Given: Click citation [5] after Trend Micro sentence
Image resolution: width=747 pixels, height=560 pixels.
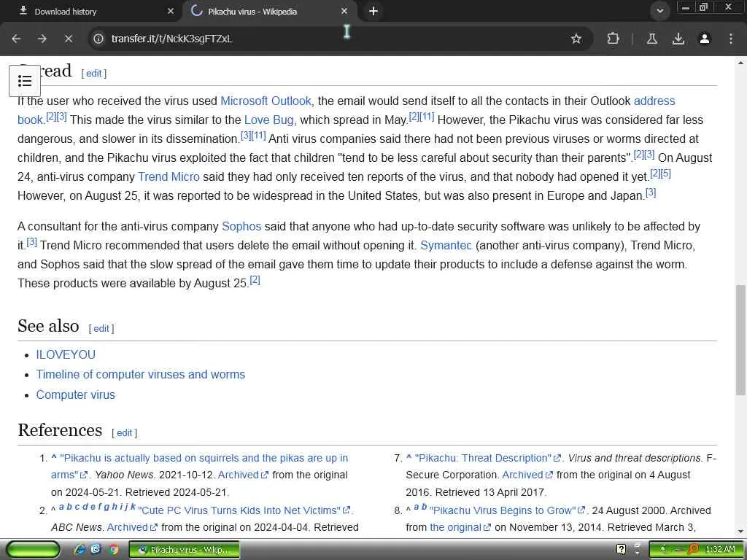Looking at the screenshot, I should [666, 174].
